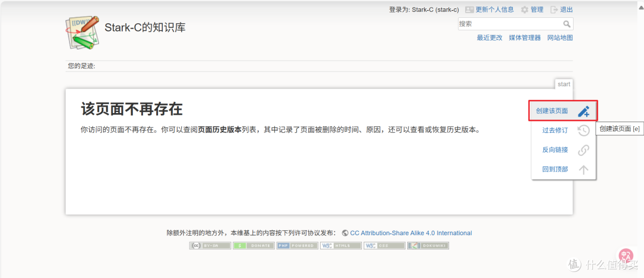Select 反向链接 menu entry
The image size is (644, 278).
(x=563, y=149)
